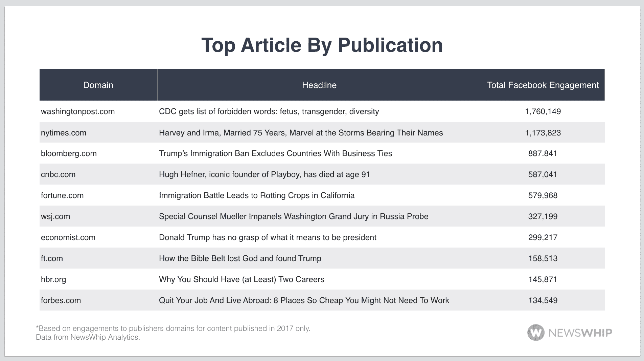Select the circular W emblem beside NewsWhip wordmark

click(x=536, y=333)
